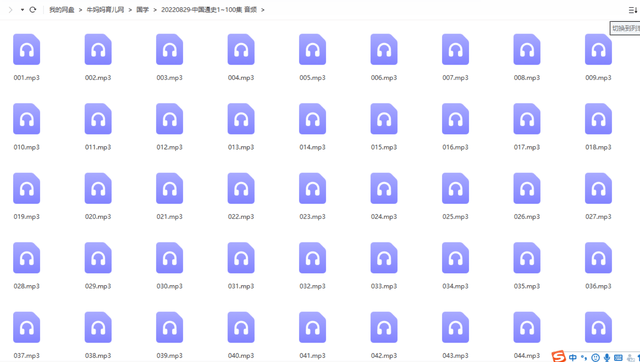640x362 pixels.
Task: Select the 031.mp3 audio file icon
Action: (x=241, y=258)
